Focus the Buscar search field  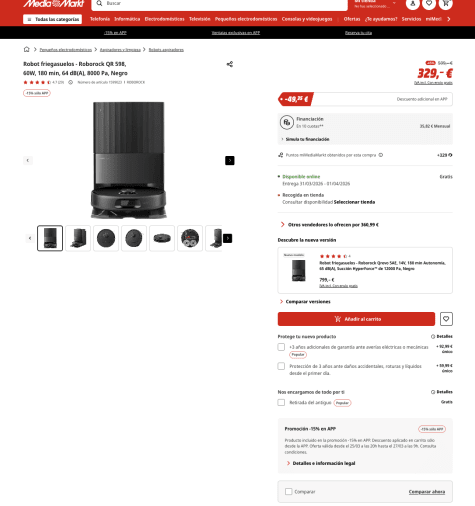[x=219, y=4]
